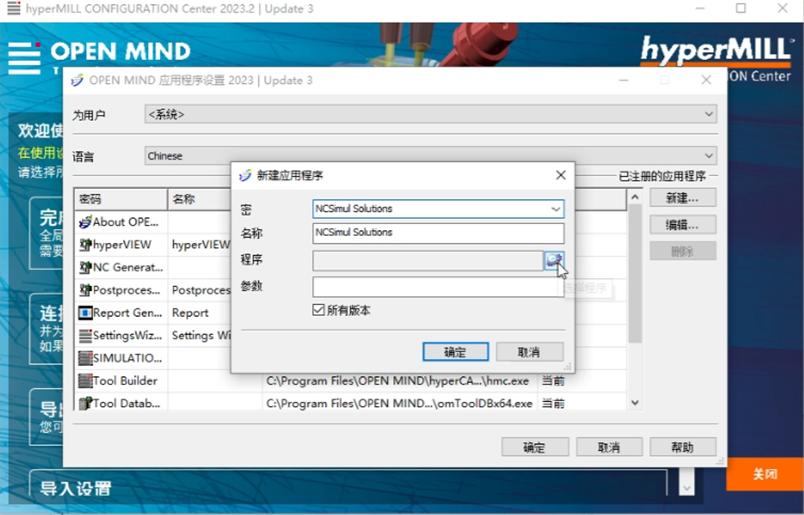Click the SettingsWizard list icon
Viewport: 804px width, 515px height.
85,335
